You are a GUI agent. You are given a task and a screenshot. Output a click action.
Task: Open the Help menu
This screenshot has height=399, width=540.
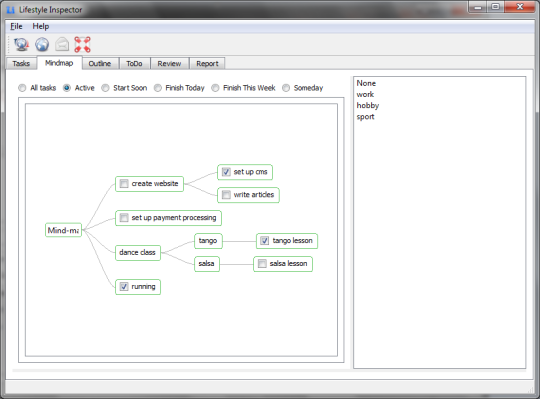(41, 26)
